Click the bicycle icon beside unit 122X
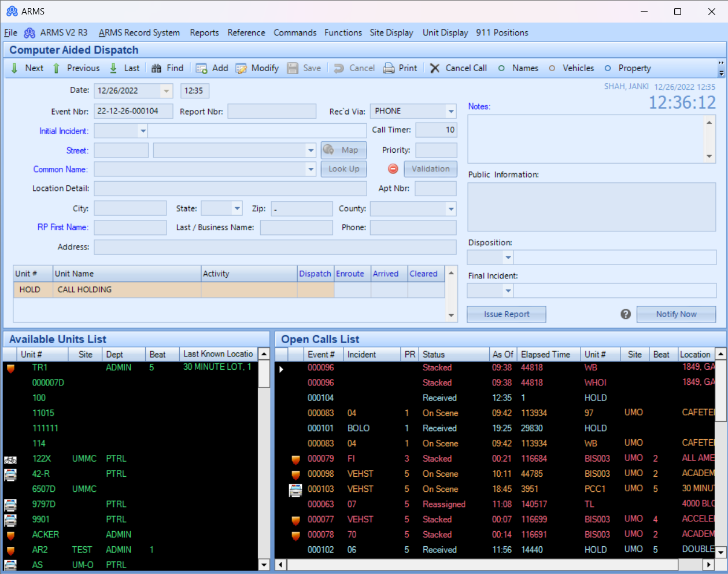Image resolution: width=728 pixels, height=574 pixels. tap(10, 460)
